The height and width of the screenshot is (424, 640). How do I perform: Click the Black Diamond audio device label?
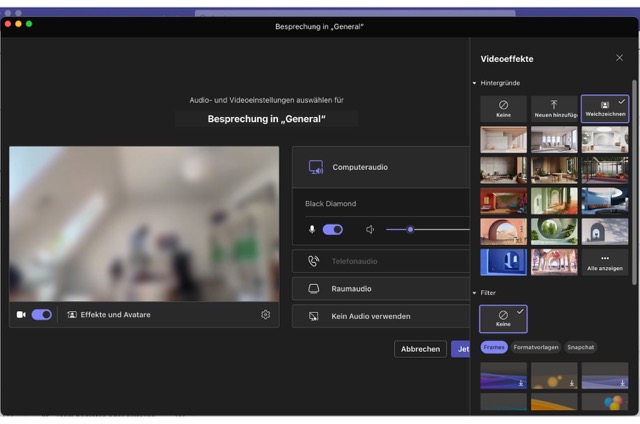(331, 204)
